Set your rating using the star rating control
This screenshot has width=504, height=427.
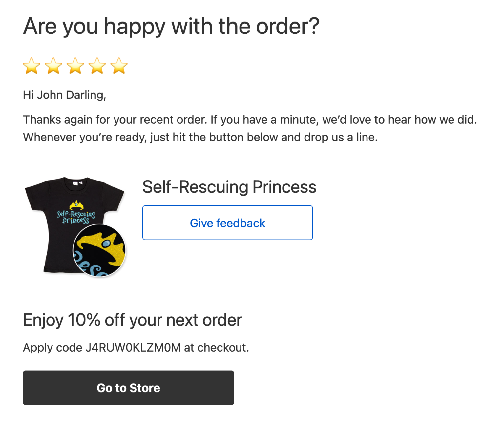coord(75,66)
